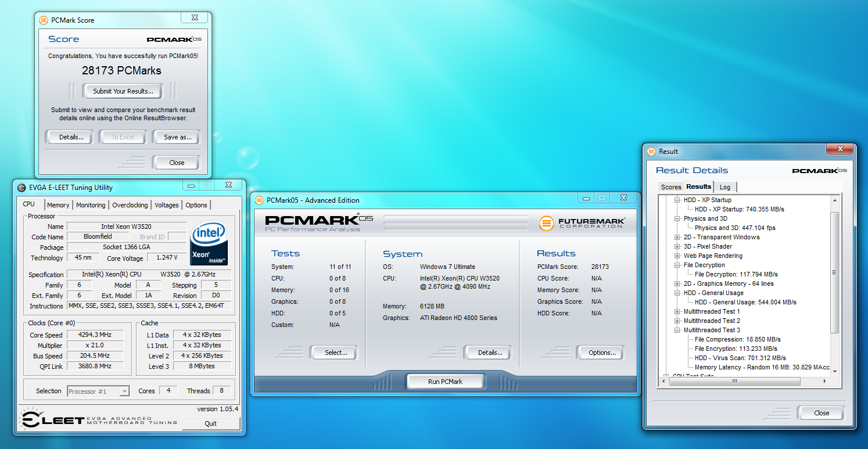The width and height of the screenshot is (868, 449).
Task: Open the Processor #1 selection dropdown
Action: [124, 391]
